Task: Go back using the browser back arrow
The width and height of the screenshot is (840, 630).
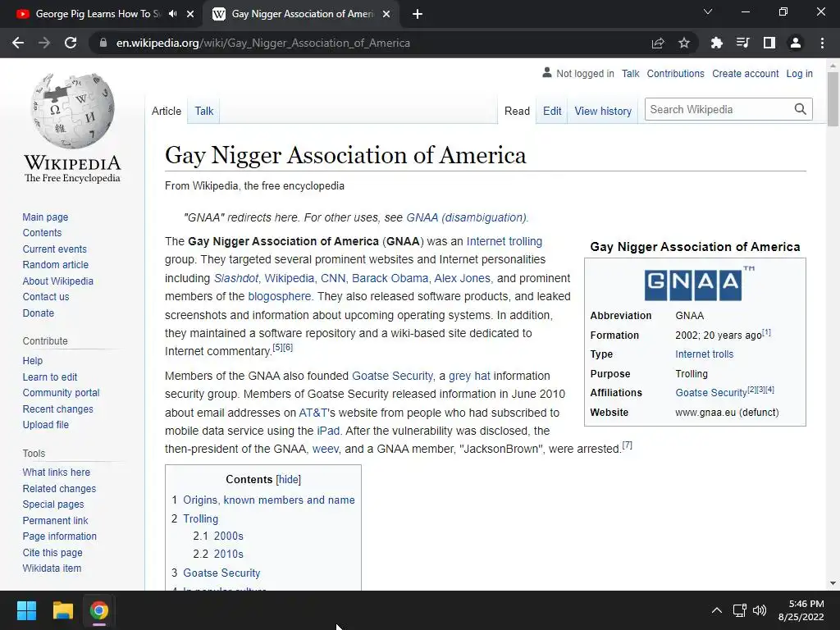Action: 18,43
